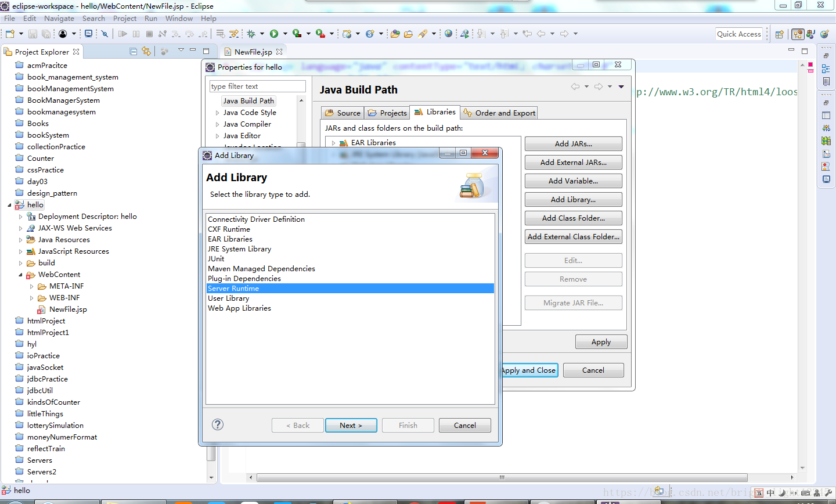Open the console monitor toolbar icon
Image resolution: width=836 pixels, height=504 pixels.
point(88,34)
